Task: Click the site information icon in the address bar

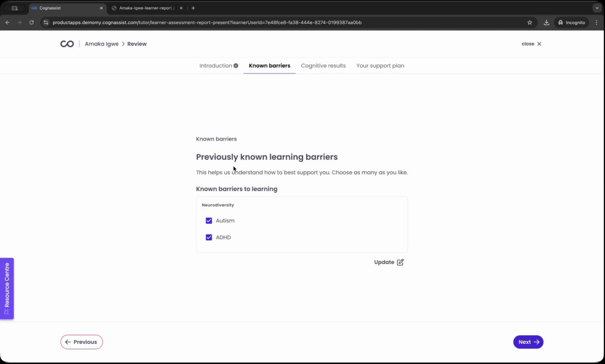Action: [x=46, y=22]
